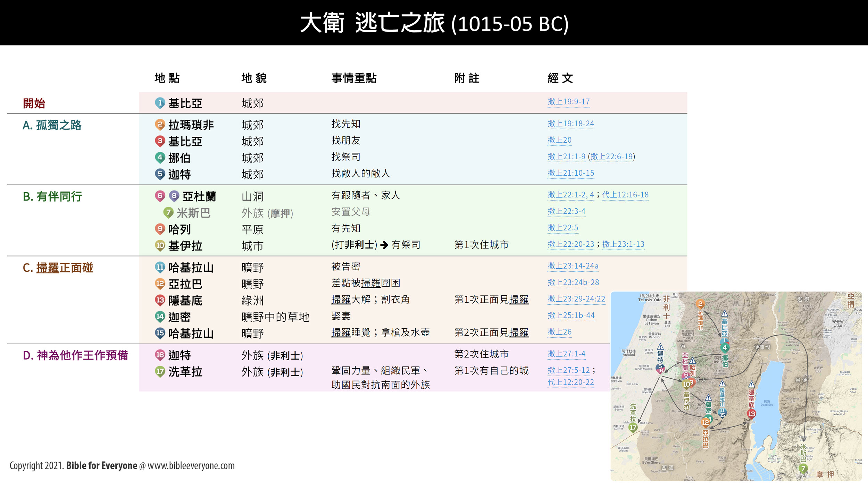The width and height of the screenshot is (868, 488).
Task: Click the olive number 10 pin beside 基伊拉
Action: (x=160, y=245)
